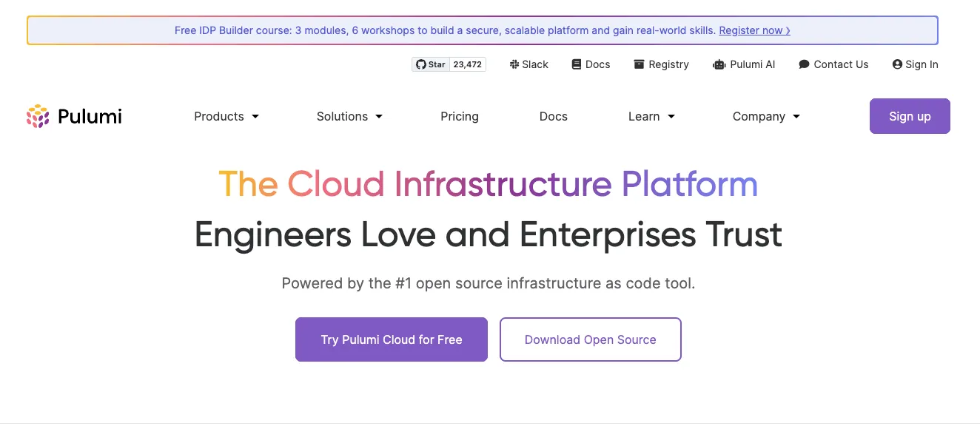Expand the Products dropdown menu

coord(226,116)
